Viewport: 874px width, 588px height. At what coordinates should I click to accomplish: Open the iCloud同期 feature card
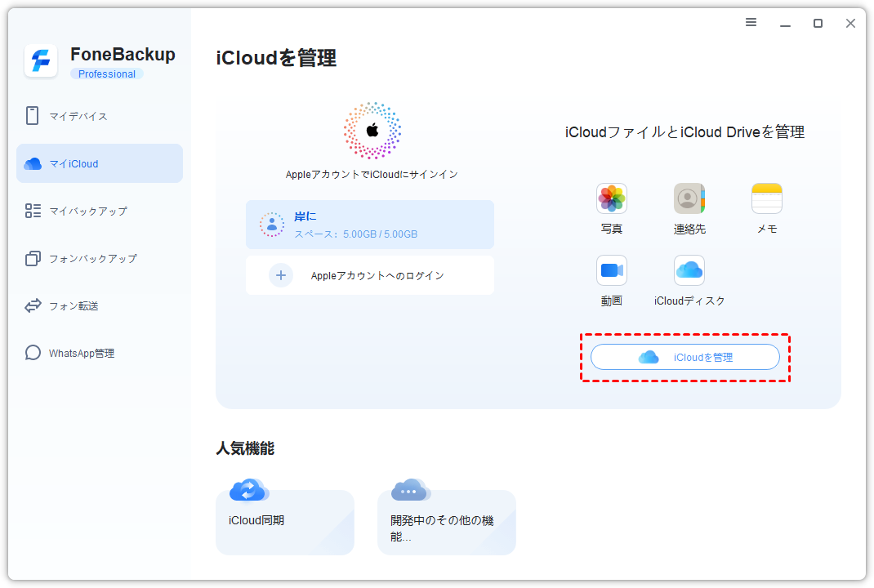point(285,521)
